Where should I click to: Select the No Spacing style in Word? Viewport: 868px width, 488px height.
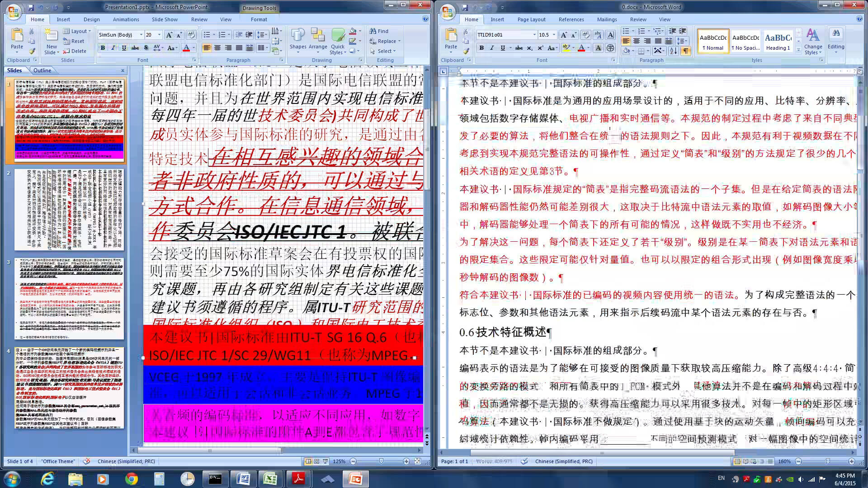tap(745, 42)
